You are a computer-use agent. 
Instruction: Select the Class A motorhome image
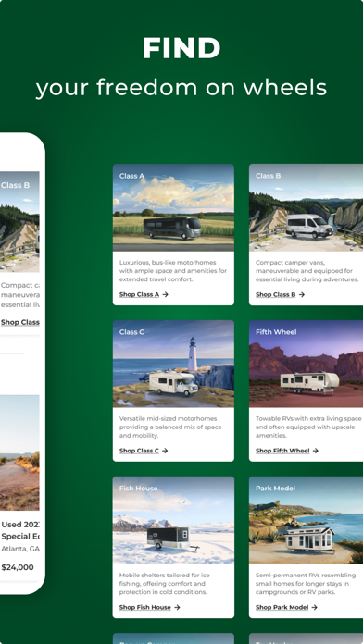[173, 208]
